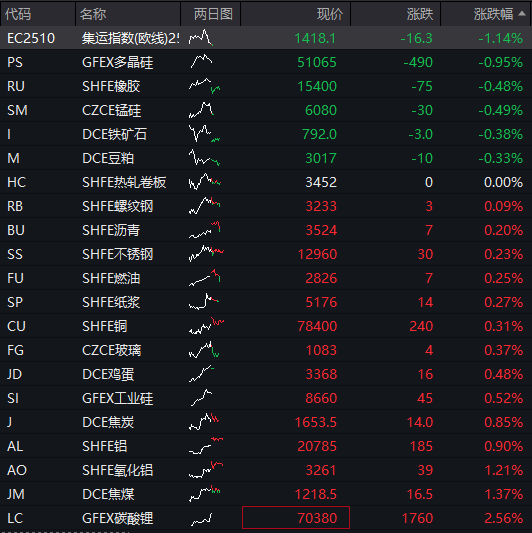The image size is (532, 533).
Task: Click the 78400 copper price
Action: [x=317, y=326]
